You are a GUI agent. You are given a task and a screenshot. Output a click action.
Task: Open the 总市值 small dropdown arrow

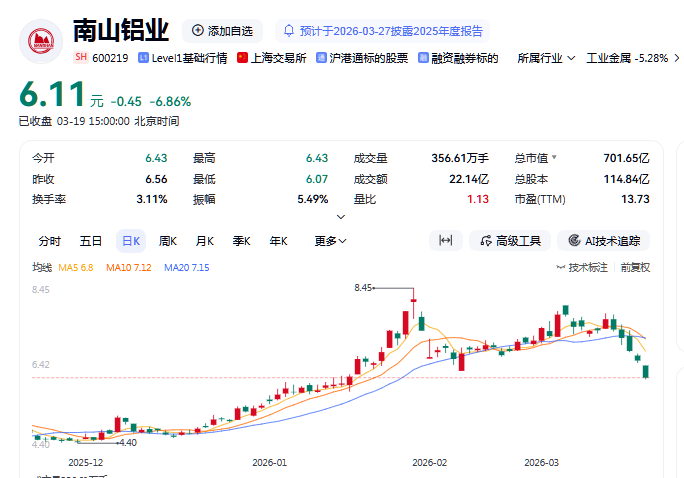554,158
